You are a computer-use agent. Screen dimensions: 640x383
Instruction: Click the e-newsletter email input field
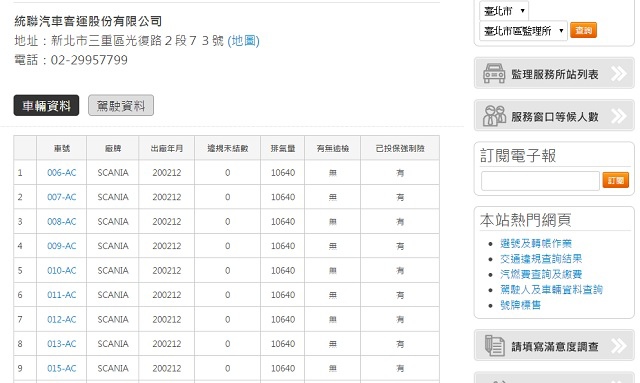540,180
